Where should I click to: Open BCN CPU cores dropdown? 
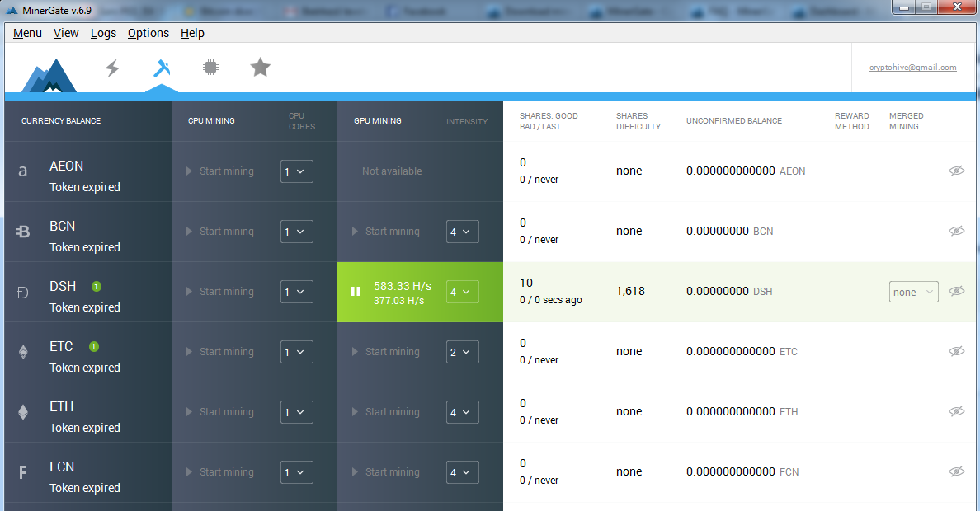pyautogui.click(x=297, y=232)
